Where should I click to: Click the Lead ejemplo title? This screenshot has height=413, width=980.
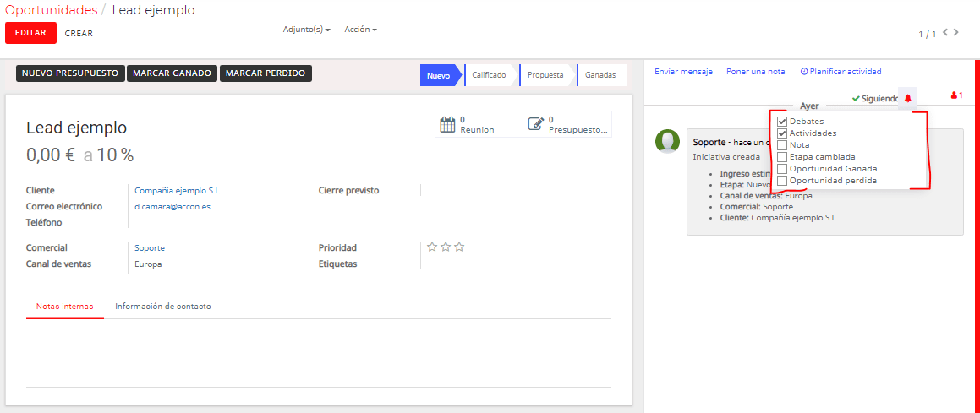point(76,128)
